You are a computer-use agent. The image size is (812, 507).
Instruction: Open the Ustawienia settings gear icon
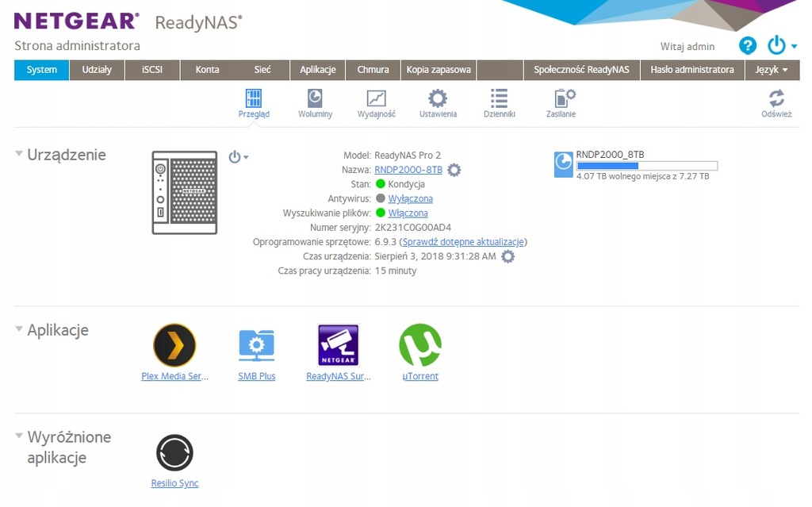point(438,98)
